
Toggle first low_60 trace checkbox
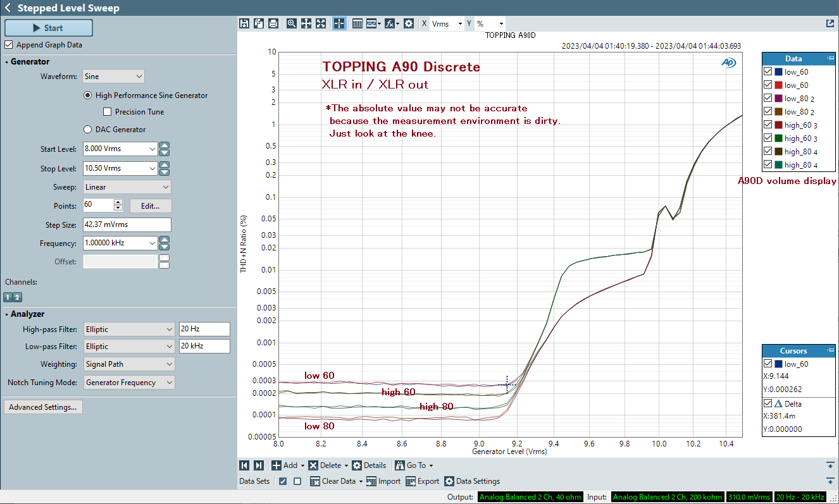coord(768,71)
